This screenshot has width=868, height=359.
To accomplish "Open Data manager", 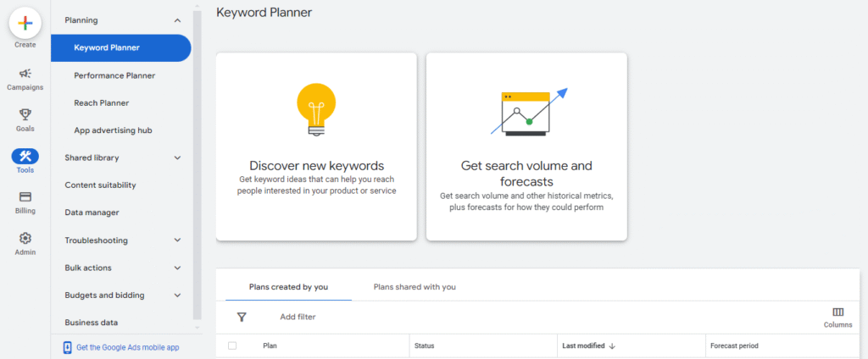I will tap(92, 213).
